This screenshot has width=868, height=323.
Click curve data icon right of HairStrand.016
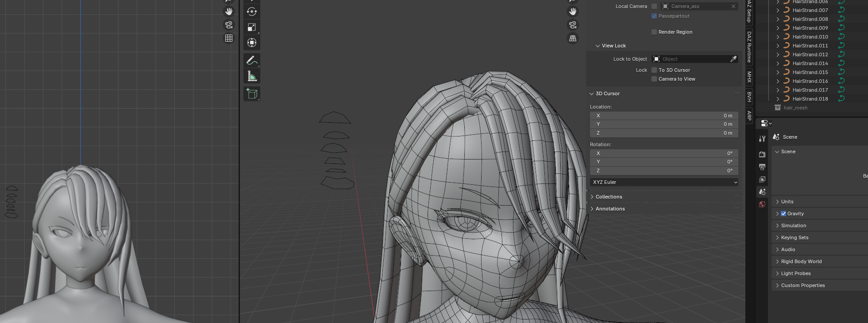click(x=841, y=81)
